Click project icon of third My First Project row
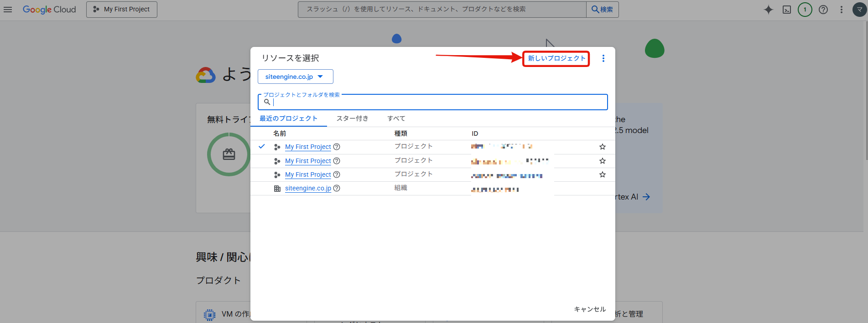The width and height of the screenshot is (868, 323). point(277,175)
